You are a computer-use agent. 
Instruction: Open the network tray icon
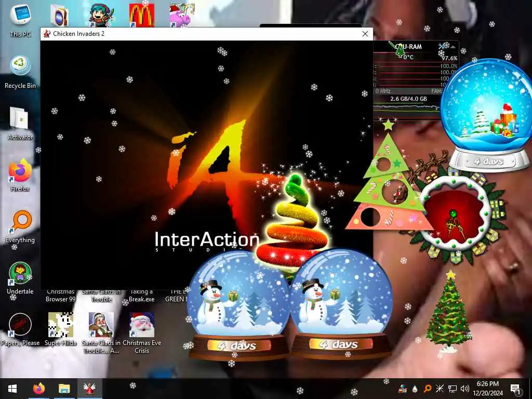pos(453,389)
